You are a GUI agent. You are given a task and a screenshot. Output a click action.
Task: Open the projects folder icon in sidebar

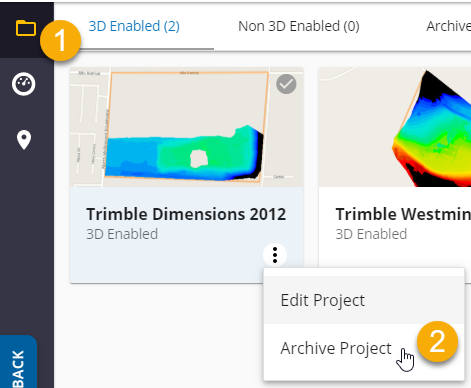coord(26,28)
